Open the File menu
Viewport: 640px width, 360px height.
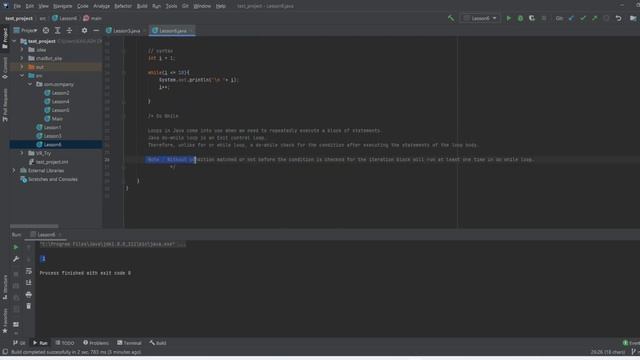coord(17,6)
